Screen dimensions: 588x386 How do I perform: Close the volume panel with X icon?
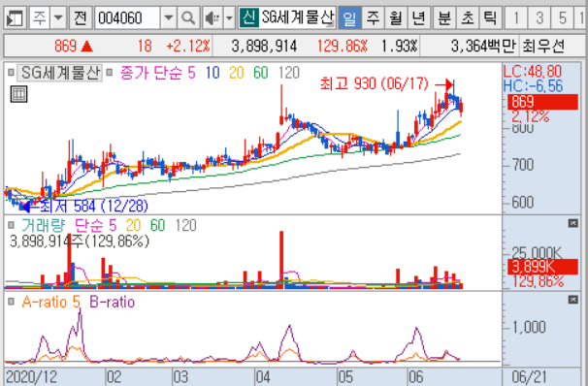[x=572, y=223]
